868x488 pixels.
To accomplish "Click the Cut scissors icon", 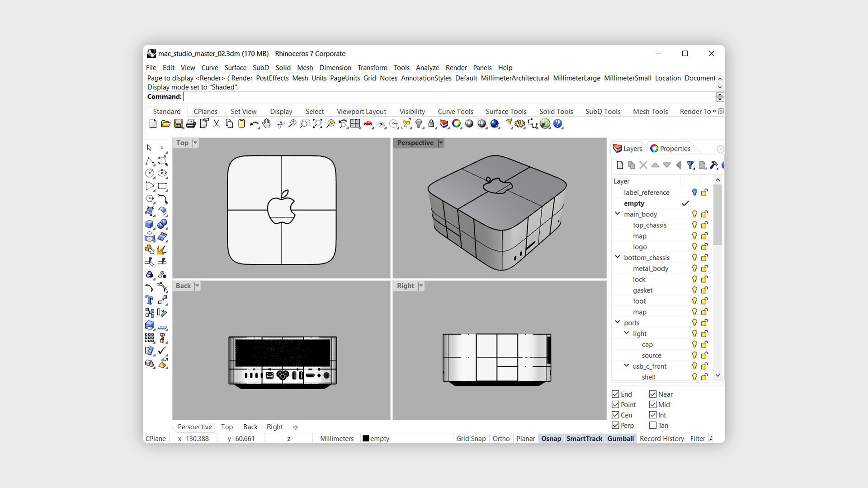I will tap(217, 124).
